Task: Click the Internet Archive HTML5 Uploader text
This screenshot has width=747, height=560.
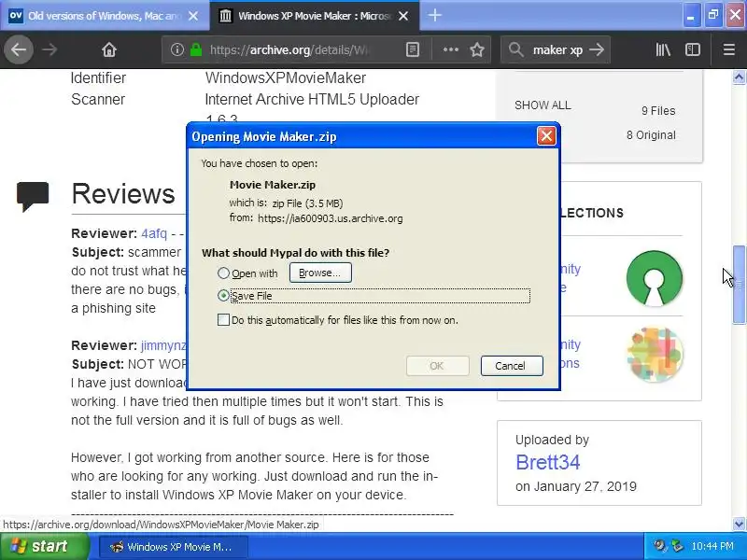Action: pyautogui.click(x=312, y=99)
